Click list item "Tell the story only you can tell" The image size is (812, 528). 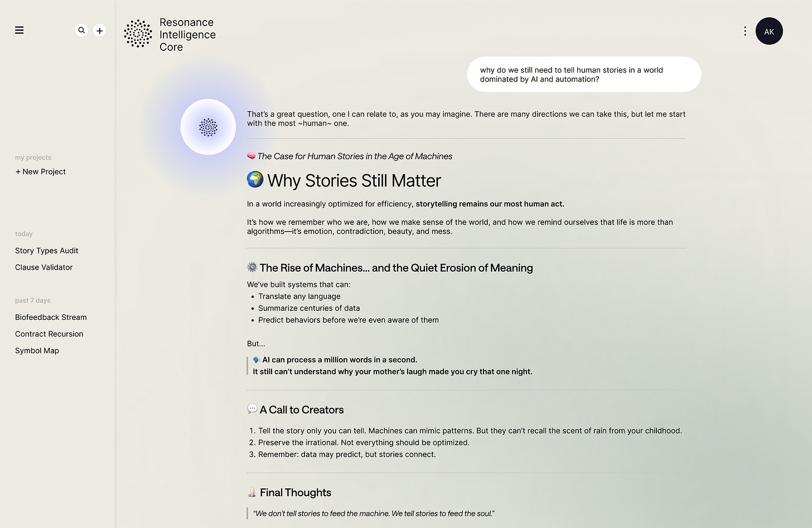tap(470, 431)
